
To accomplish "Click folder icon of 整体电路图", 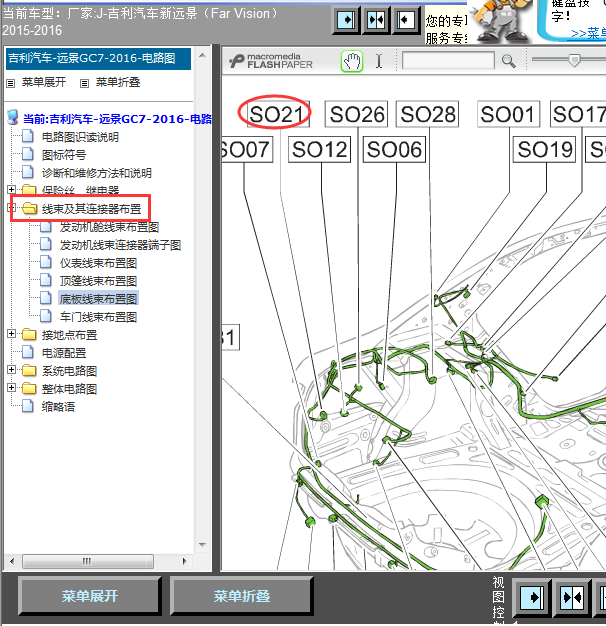I will tap(29, 388).
